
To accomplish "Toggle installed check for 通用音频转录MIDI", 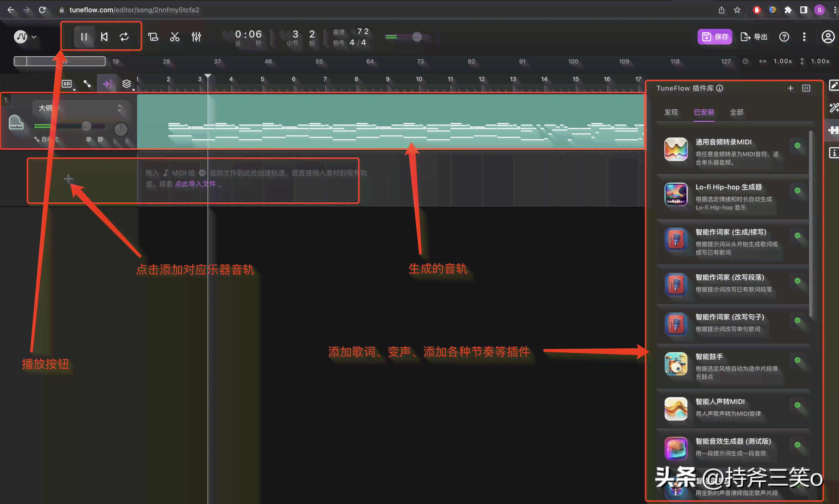I will [797, 145].
